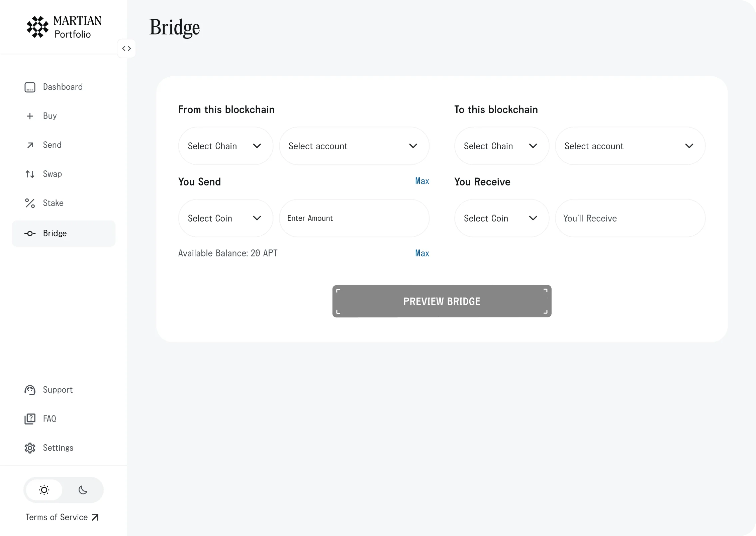The width and height of the screenshot is (756, 536).
Task: Click the Bridge navigation icon
Action: [29, 233]
